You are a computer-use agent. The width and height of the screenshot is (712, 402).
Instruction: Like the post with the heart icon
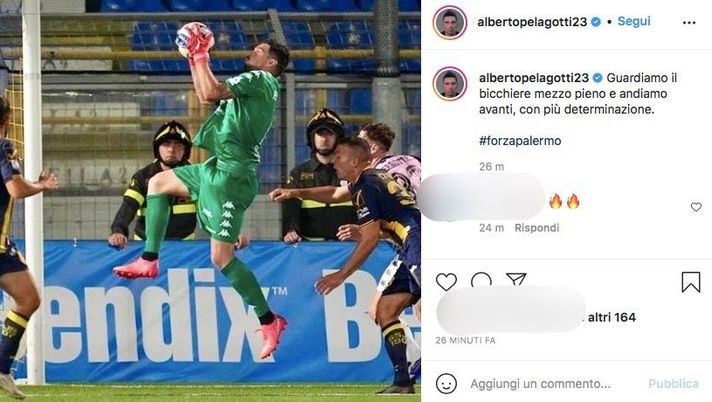click(446, 282)
